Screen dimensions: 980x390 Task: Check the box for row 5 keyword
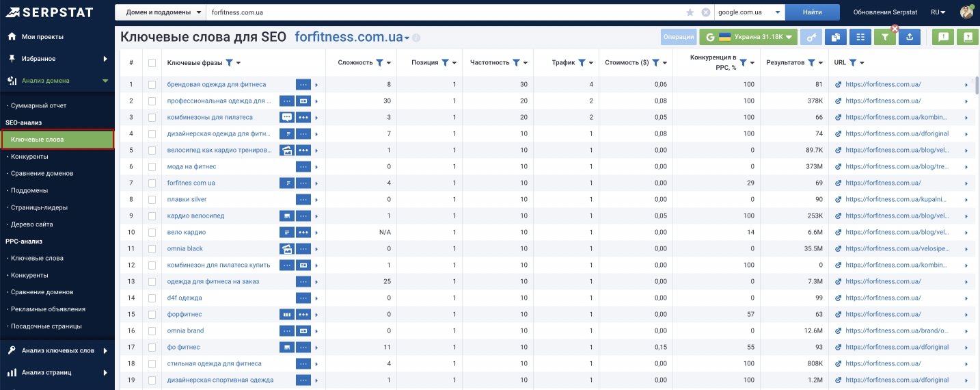pyautogui.click(x=152, y=151)
